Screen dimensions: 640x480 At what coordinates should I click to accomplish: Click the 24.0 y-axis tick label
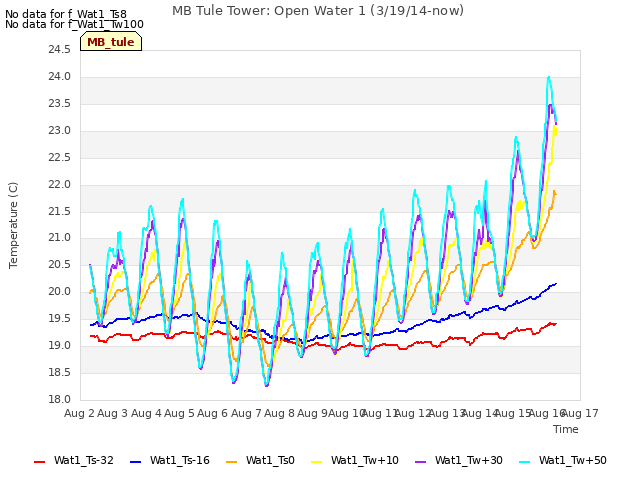60,77
